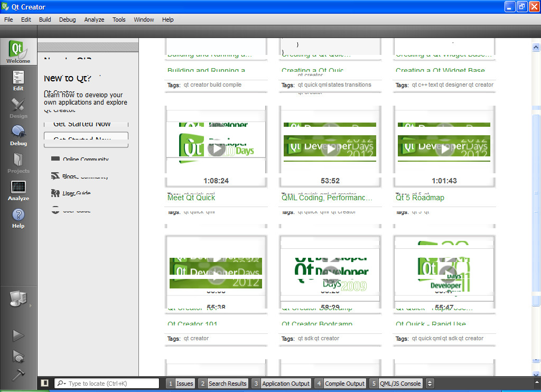Click the New to Qt? heading
The image size is (541, 392).
pos(68,78)
